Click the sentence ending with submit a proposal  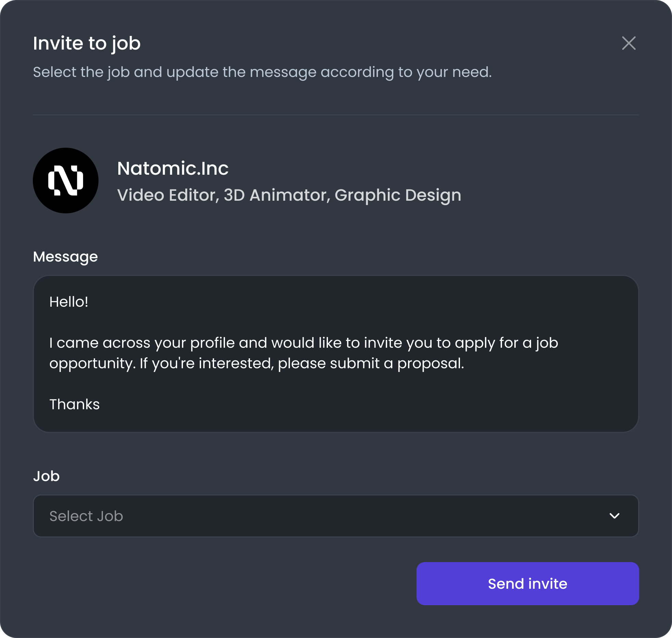pyautogui.click(x=256, y=363)
